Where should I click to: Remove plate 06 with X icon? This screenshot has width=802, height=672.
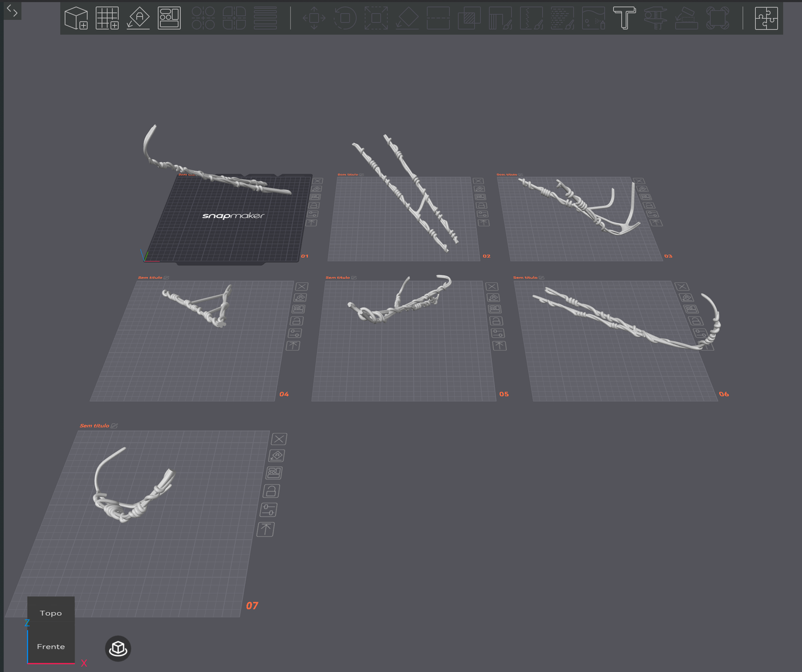pyautogui.click(x=682, y=287)
